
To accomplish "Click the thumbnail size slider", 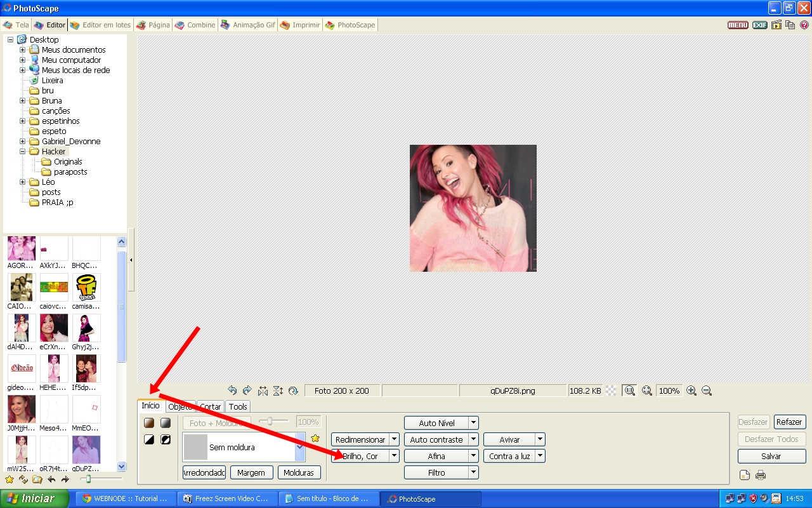I will click(x=89, y=479).
